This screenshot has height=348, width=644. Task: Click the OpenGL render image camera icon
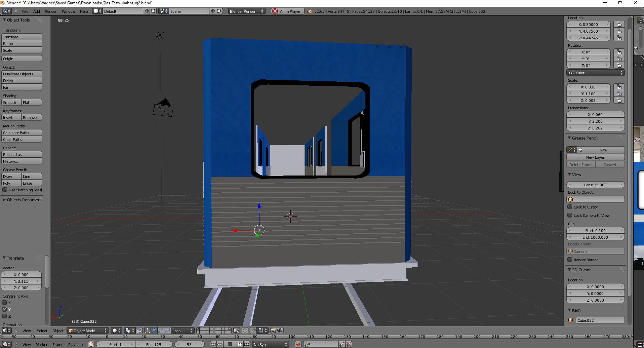pos(273,331)
